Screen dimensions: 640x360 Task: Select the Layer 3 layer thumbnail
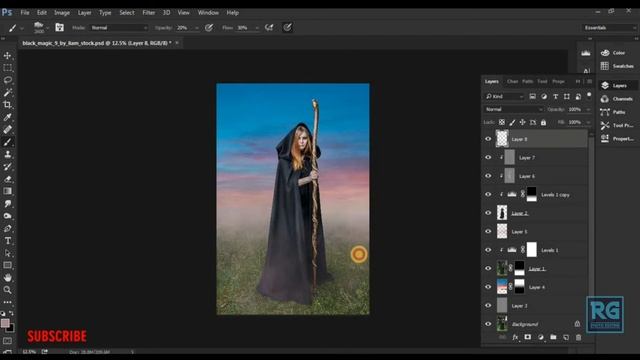pos(502,305)
